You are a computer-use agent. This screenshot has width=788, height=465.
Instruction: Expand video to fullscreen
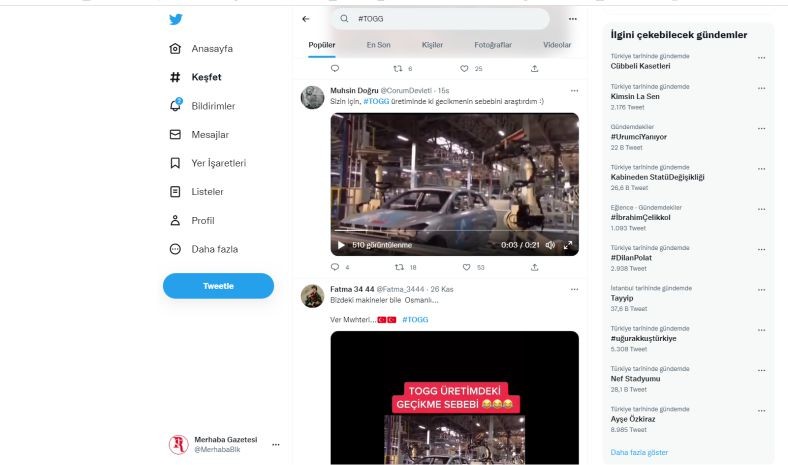[x=568, y=245]
